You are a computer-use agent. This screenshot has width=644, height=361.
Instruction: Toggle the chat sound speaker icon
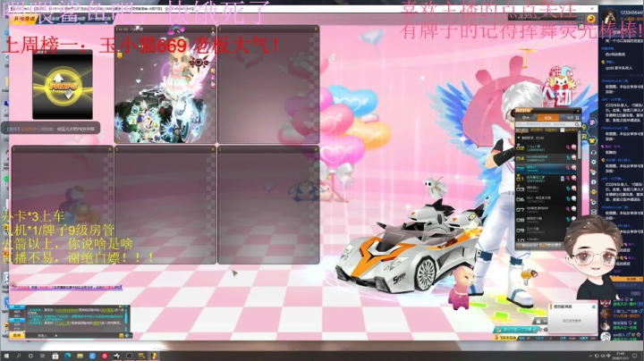click(127, 336)
